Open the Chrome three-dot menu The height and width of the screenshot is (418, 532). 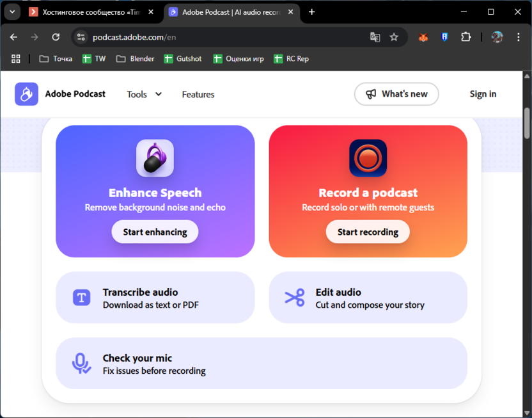(x=519, y=37)
